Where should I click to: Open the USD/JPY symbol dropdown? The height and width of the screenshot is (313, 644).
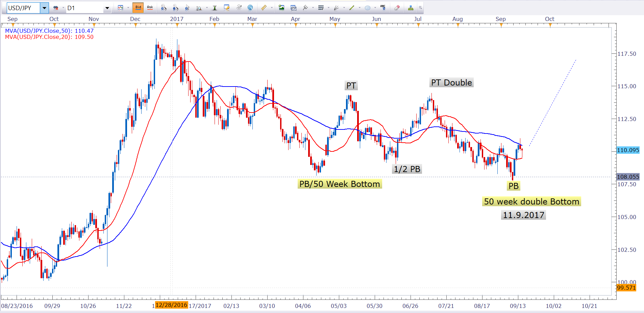pos(44,8)
